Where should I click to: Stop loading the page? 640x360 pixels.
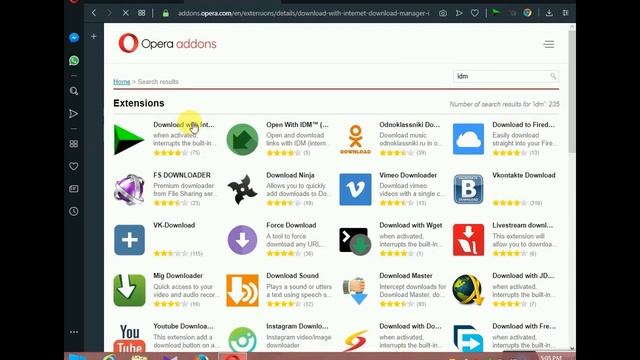coord(125,13)
